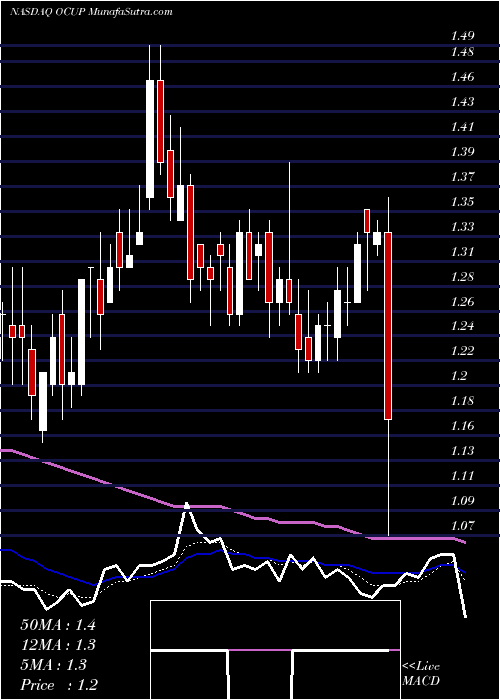Click the 1.13 price axis label
Viewport: 500px width, 700px height.
click(x=462, y=451)
